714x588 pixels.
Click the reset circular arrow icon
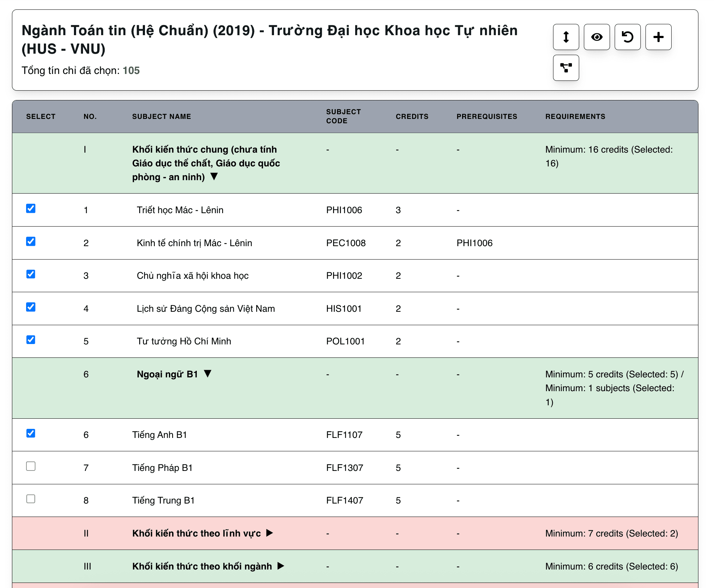[627, 37]
